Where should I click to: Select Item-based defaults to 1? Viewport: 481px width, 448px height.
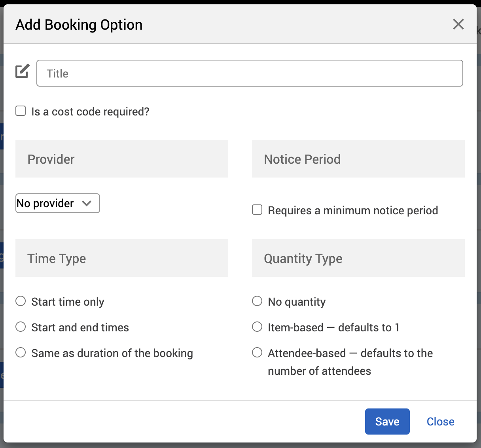[257, 327]
